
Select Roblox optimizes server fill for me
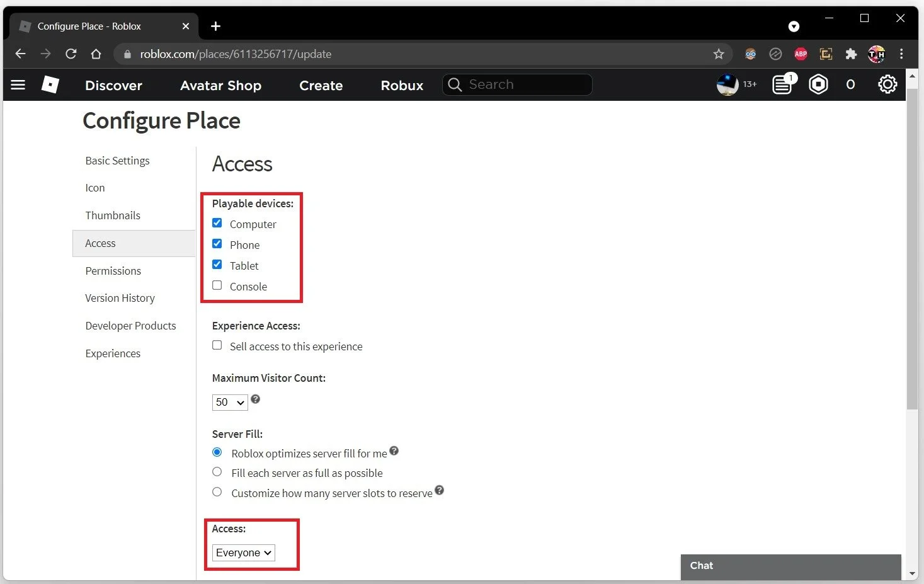click(217, 452)
